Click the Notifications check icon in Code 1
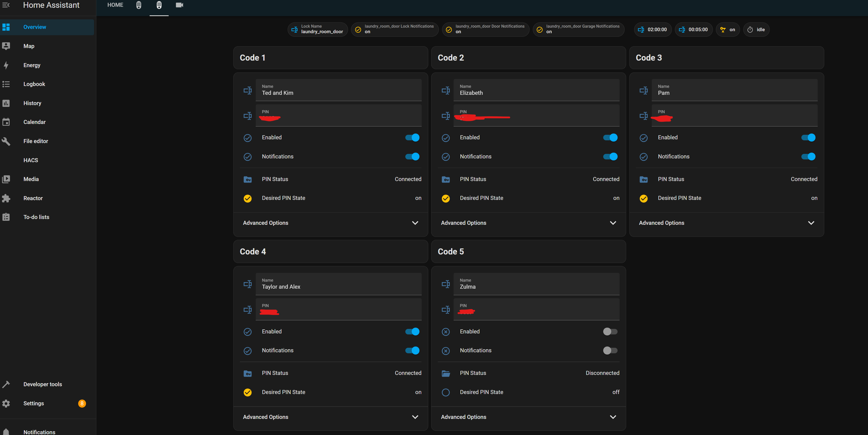 pos(248,157)
